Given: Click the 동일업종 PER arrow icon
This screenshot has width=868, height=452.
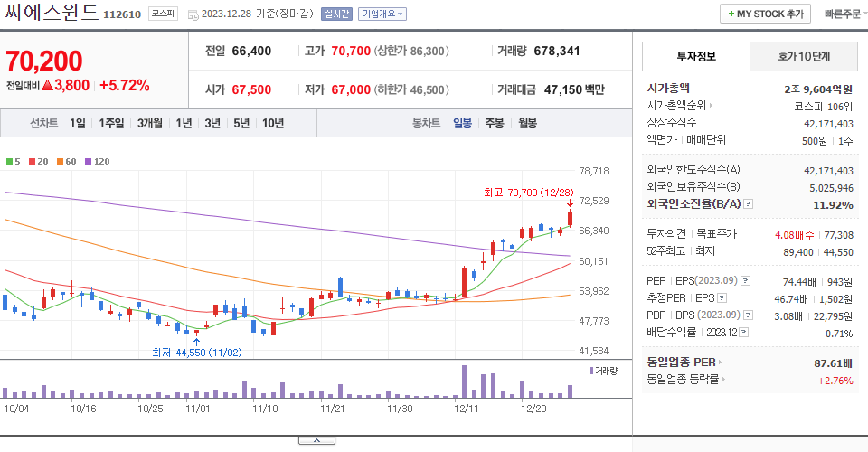Looking at the screenshot, I should pos(720,363).
